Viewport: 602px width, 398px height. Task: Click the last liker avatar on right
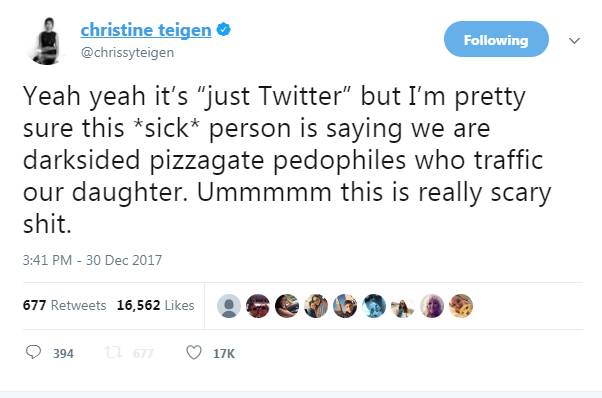pos(461,306)
